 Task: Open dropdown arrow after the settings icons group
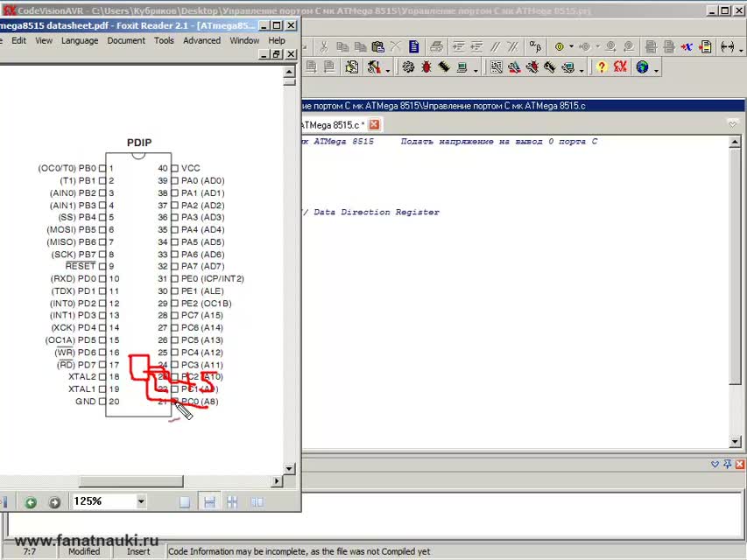click(x=581, y=71)
